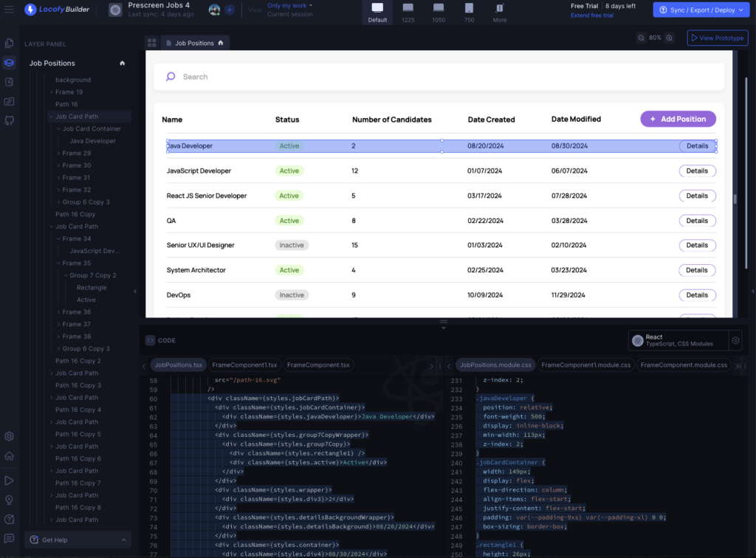This screenshot has width=756, height=558.
Task: Switch to the 1225 breakpoint view
Action: click(x=408, y=12)
